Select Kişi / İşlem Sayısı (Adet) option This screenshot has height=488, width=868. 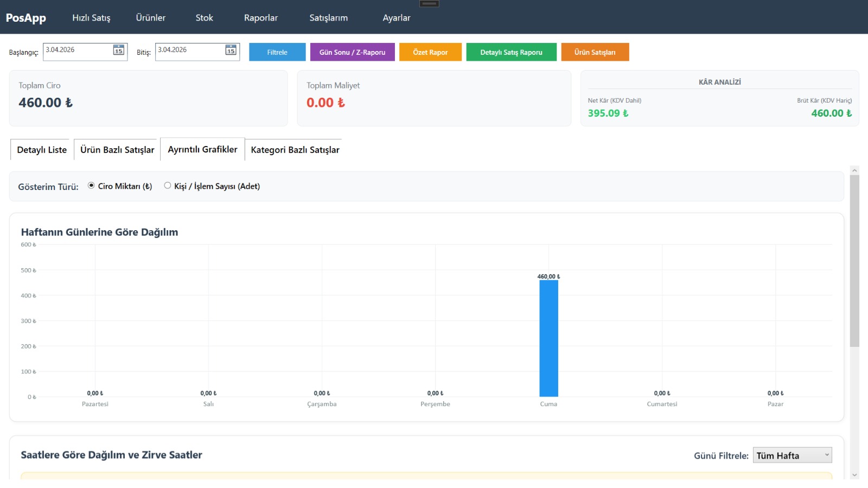click(168, 186)
